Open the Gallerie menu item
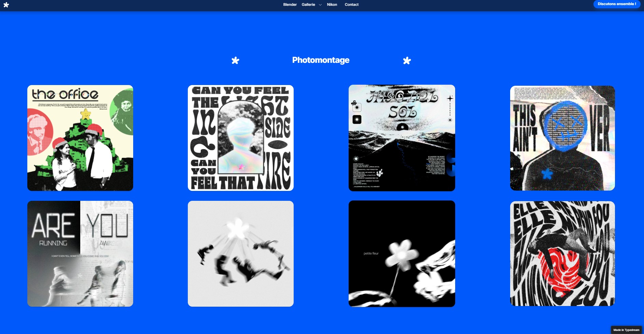This screenshot has width=644, height=334. (x=308, y=5)
